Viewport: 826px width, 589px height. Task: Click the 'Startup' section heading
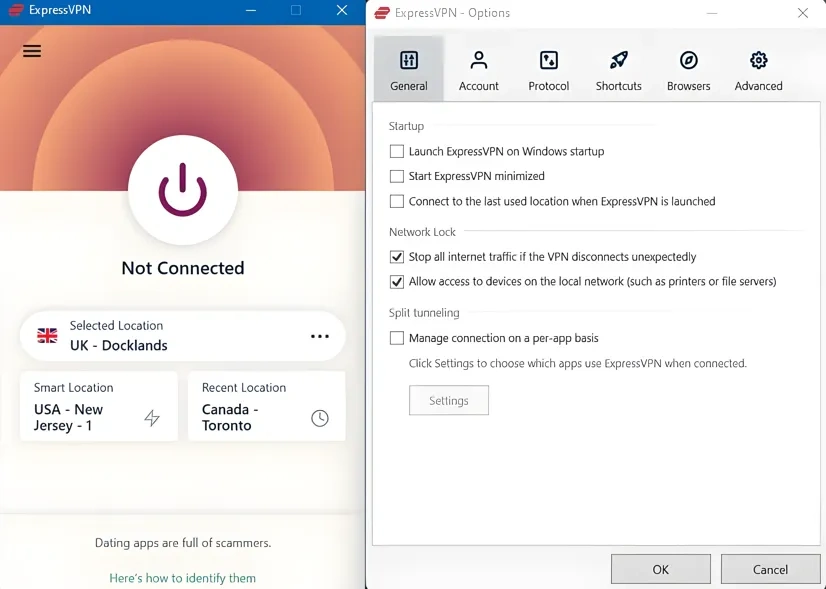(406, 126)
